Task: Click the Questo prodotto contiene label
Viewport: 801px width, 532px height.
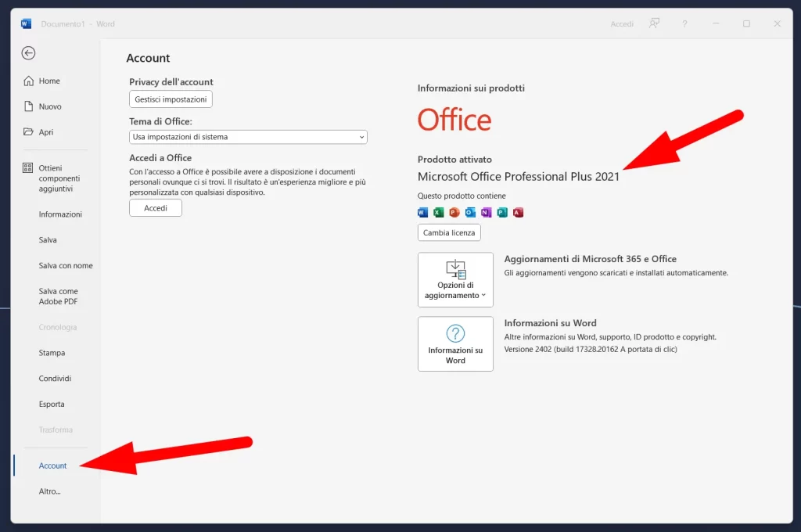Action: point(462,196)
